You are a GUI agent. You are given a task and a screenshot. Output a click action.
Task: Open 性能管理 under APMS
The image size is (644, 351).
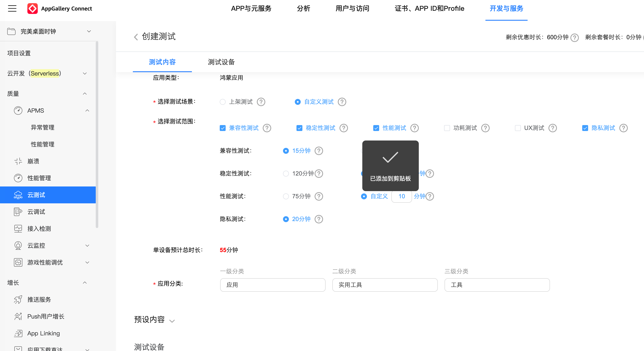coord(43,144)
